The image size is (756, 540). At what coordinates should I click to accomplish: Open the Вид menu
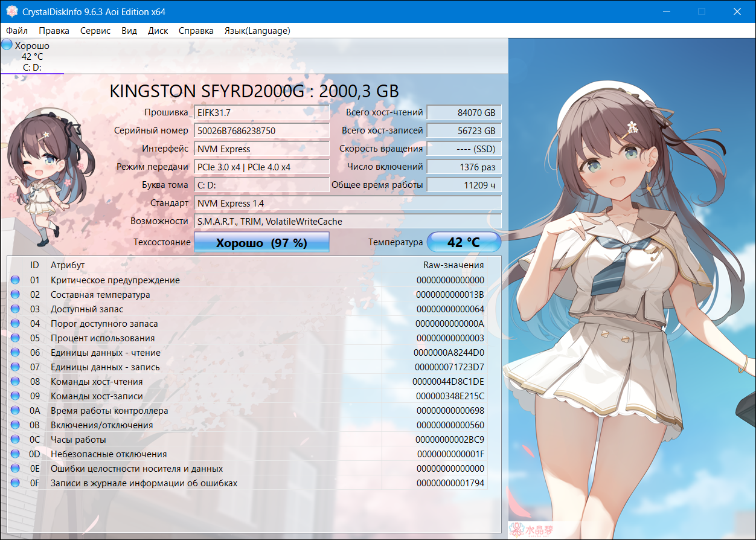click(x=129, y=30)
